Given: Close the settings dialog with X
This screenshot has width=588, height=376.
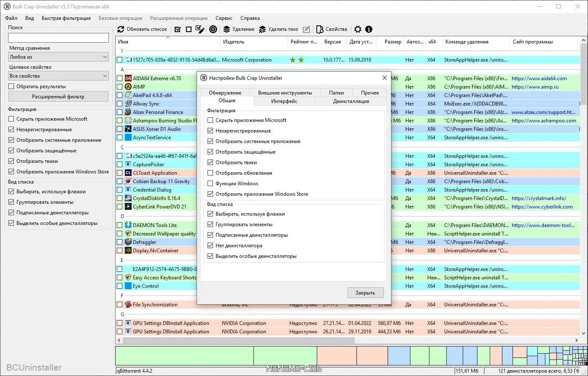Looking at the screenshot, I should [x=384, y=78].
